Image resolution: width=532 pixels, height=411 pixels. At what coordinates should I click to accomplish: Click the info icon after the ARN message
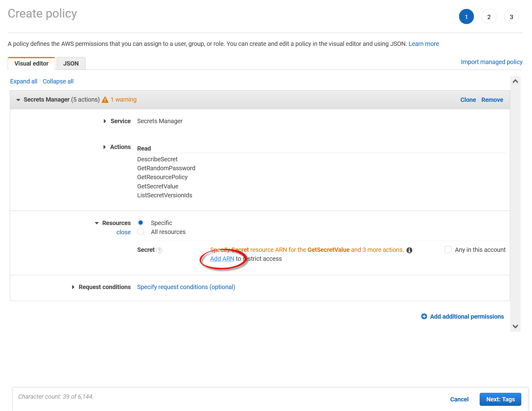click(409, 250)
